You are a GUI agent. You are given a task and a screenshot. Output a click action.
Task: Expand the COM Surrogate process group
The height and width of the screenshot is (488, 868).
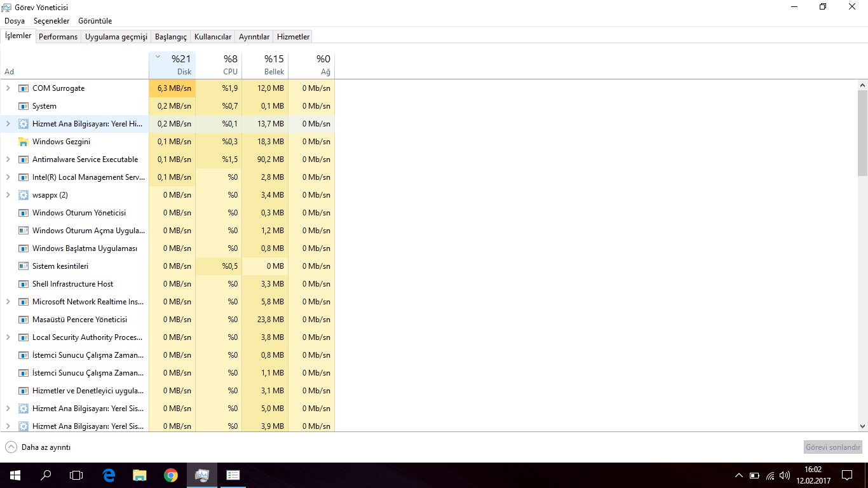(x=8, y=88)
